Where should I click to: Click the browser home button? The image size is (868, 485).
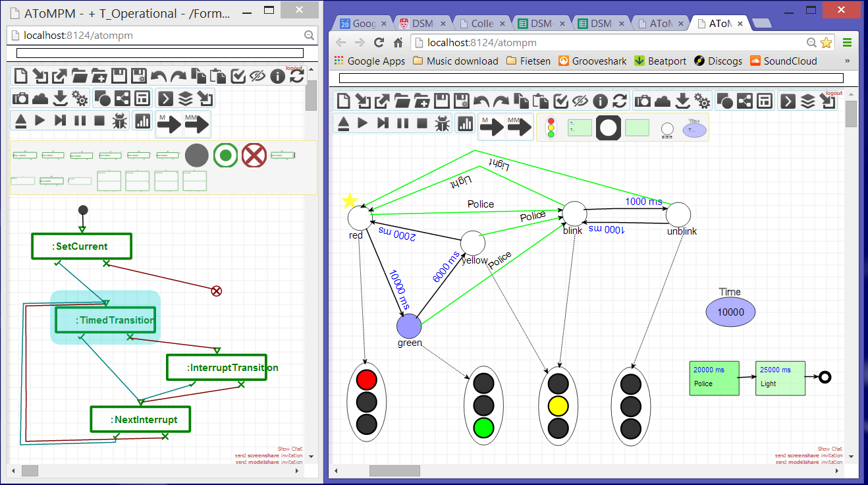(398, 42)
